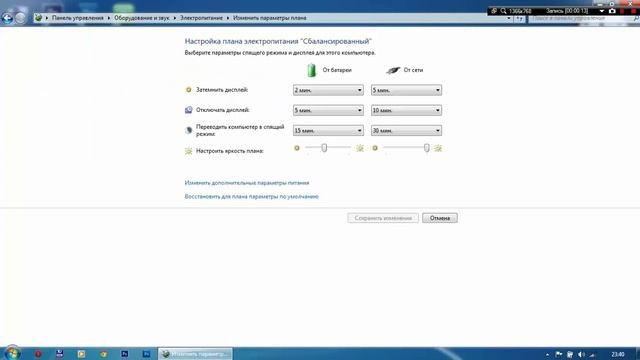
Task: Click the power plug icon beside От сети
Action: pyautogui.click(x=393, y=70)
